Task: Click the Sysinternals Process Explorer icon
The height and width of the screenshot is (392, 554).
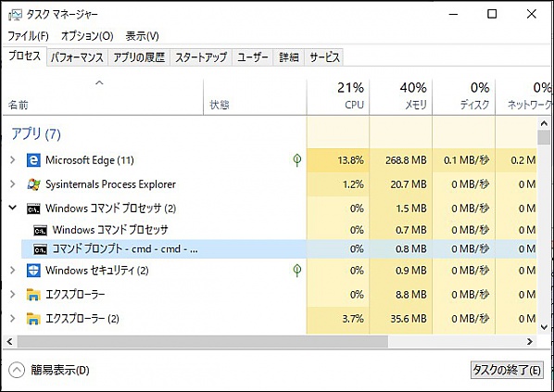Action: [33, 184]
